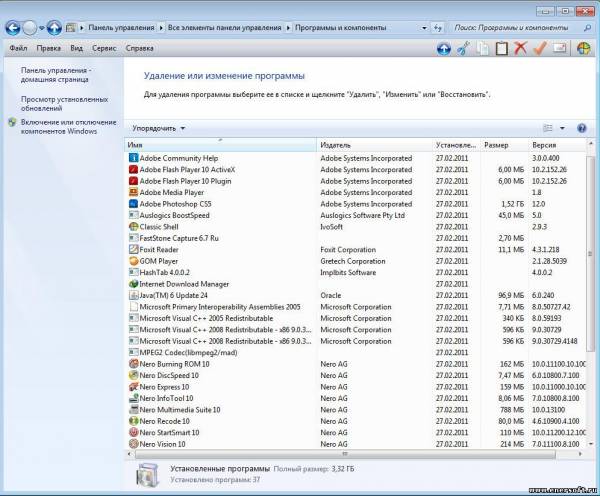Screen dimensions: 600x496
Task: Click the horizontal scrollbar right arrow
Action: tap(580, 454)
